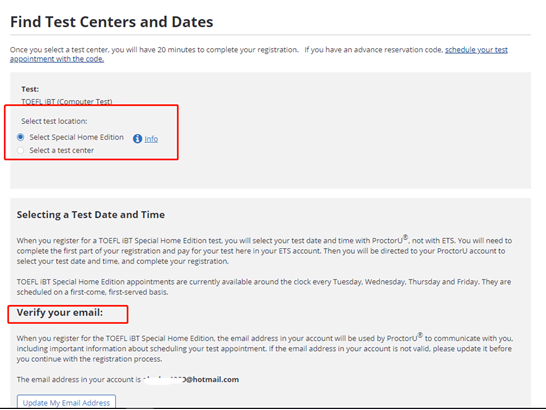This screenshot has height=410, width=546.
Task: Click the hotmail.com email address text
Action: (x=191, y=379)
